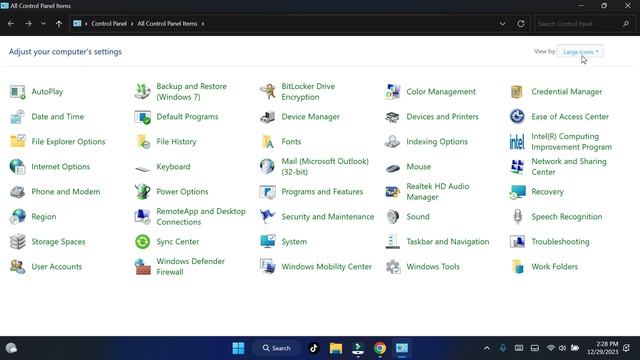
Task: Open the Windows Tools link
Action: [433, 267]
